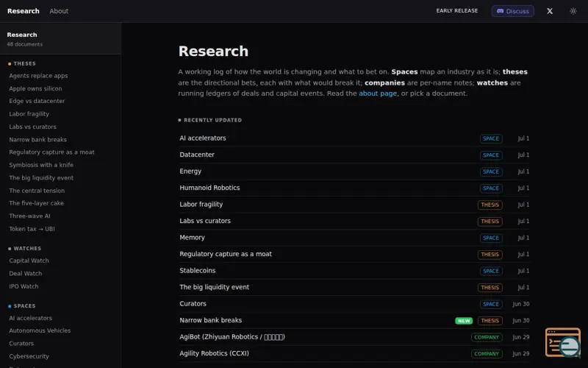Open IPO Watch in sidebar
The height and width of the screenshot is (368, 588).
[24, 286]
